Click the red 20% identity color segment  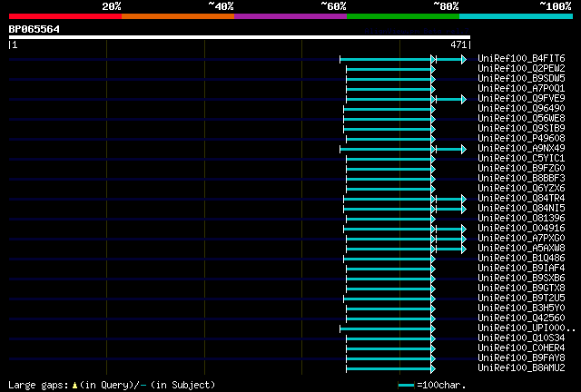[x=65, y=16]
